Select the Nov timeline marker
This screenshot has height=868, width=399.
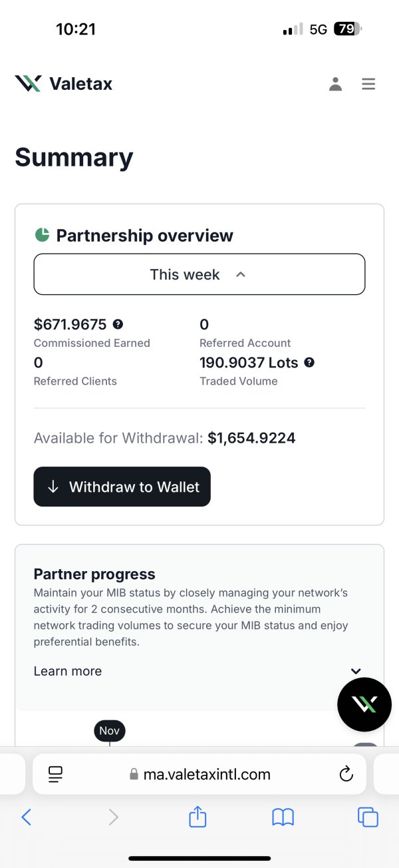[x=109, y=731]
